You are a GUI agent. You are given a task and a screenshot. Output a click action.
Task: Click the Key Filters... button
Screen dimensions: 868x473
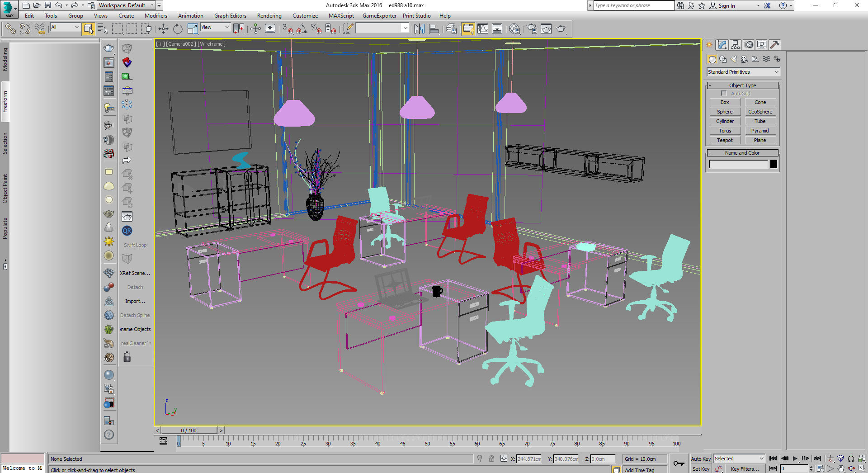[745, 469]
